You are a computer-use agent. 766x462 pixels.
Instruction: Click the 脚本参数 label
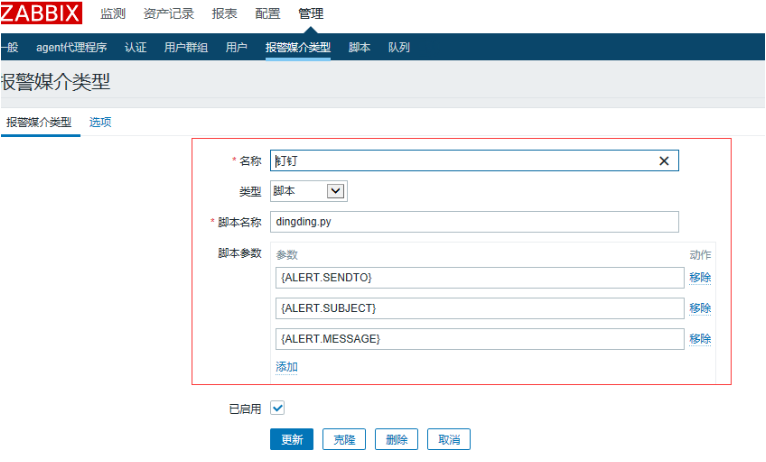click(240, 253)
